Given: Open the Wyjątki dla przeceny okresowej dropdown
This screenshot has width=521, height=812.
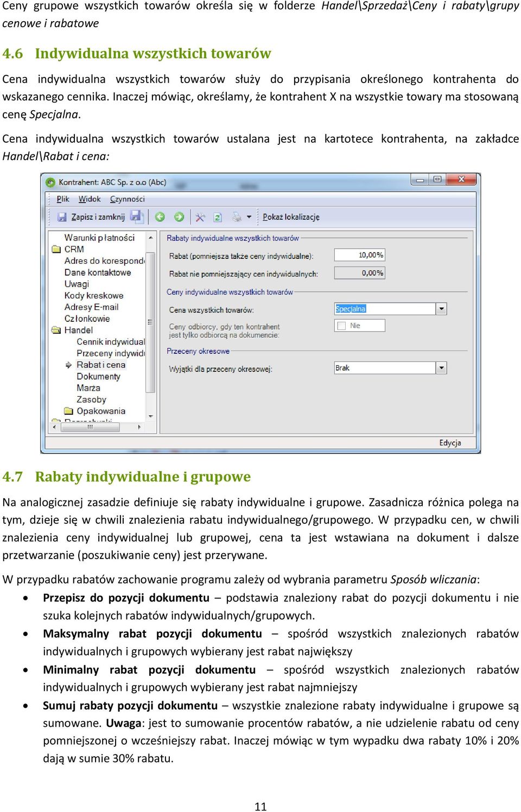Looking at the screenshot, I should pos(441,368).
